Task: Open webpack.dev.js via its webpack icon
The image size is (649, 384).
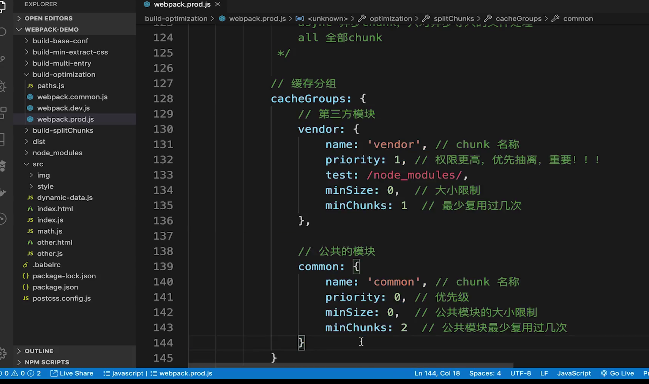Action: [30, 108]
